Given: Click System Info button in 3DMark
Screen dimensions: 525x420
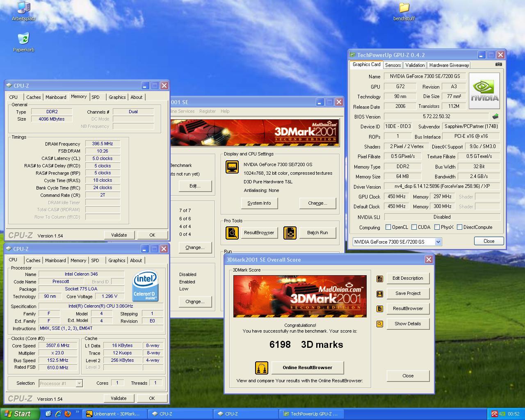Looking at the screenshot, I should coord(259,203).
